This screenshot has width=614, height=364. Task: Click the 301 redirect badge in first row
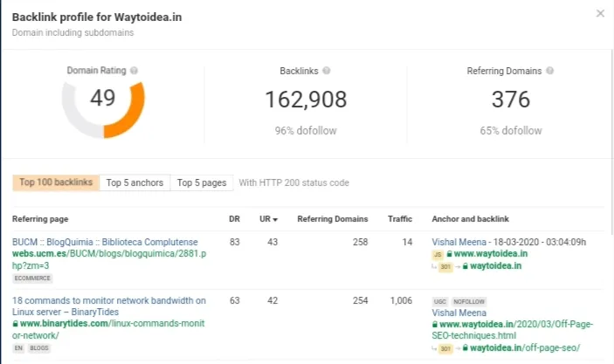[x=445, y=266]
